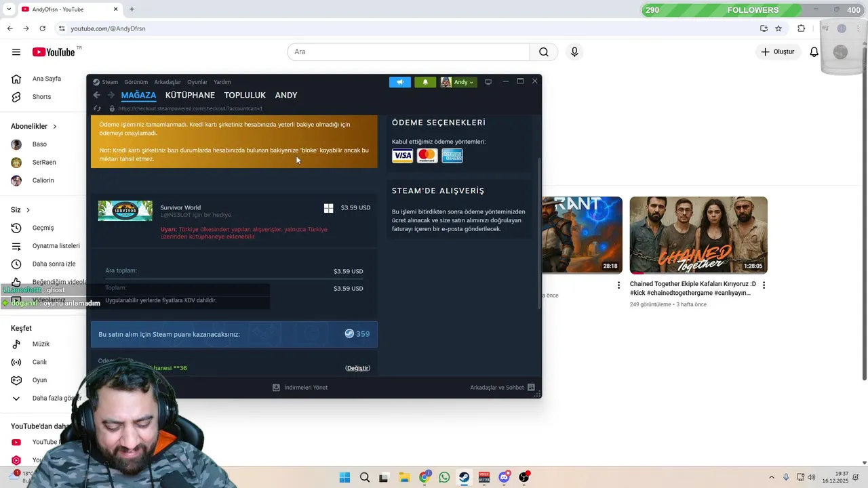Reload the Steam checkout page
868x488 pixels.
click(x=97, y=108)
